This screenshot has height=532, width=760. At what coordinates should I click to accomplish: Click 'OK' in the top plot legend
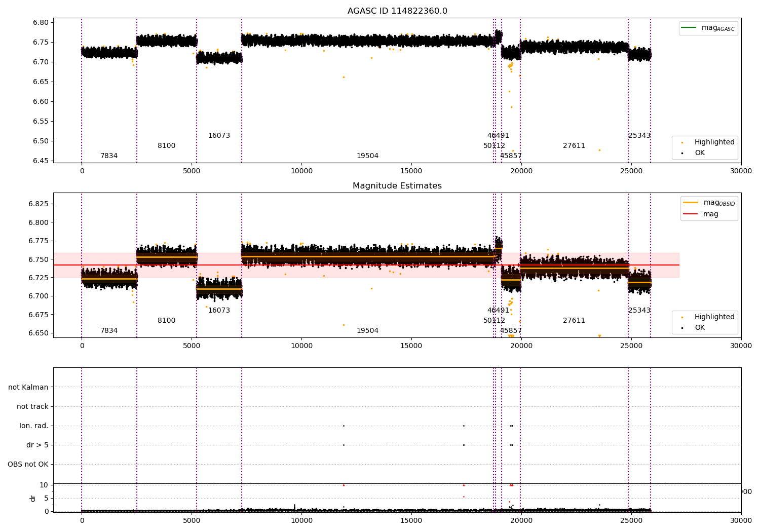click(700, 153)
